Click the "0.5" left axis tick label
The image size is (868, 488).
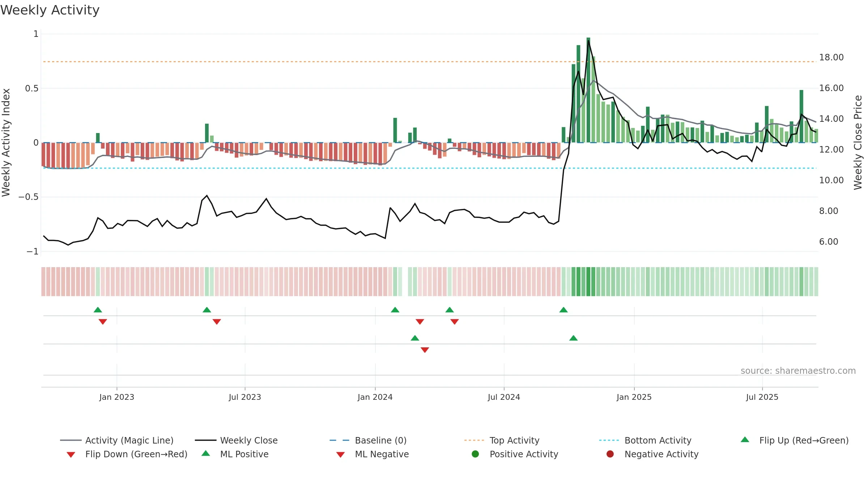(x=32, y=89)
